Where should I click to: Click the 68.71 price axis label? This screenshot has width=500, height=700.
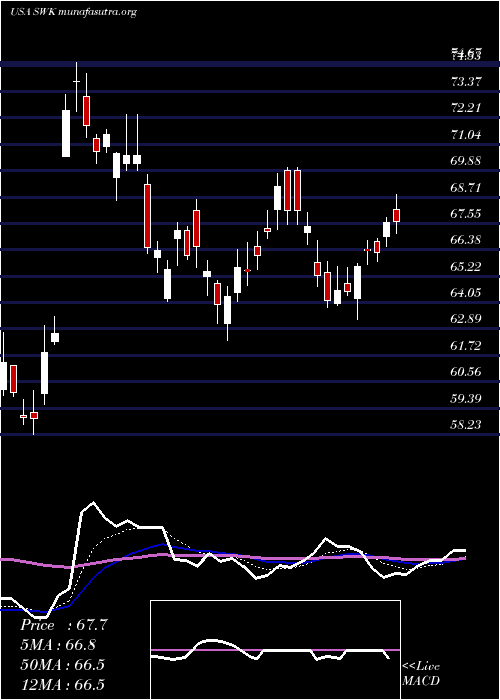pos(466,187)
